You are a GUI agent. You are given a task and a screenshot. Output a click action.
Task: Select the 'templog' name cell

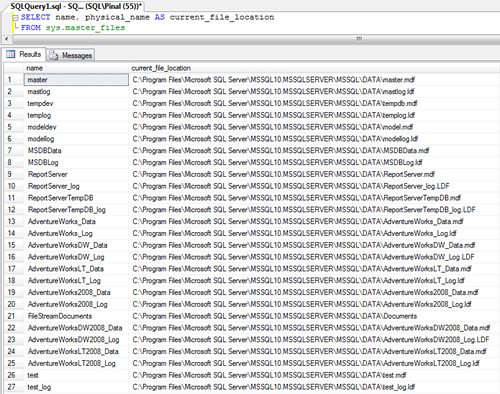point(76,115)
